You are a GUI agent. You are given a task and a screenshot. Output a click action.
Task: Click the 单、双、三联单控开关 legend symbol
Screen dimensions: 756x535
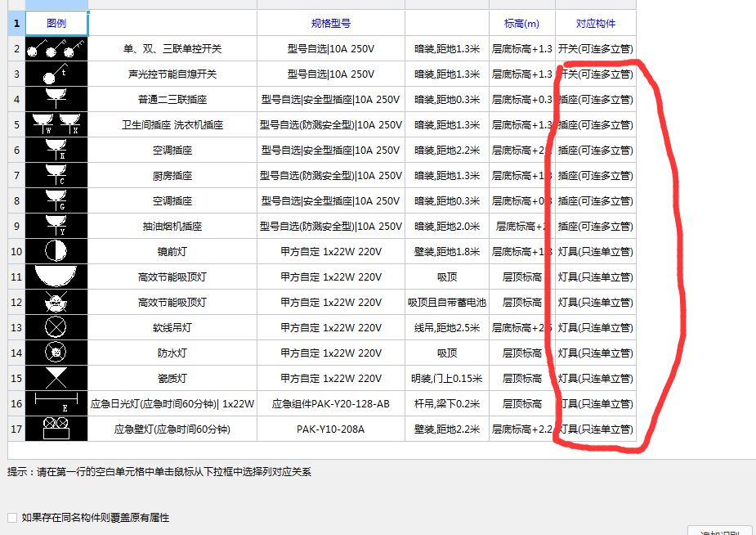(x=55, y=48)
